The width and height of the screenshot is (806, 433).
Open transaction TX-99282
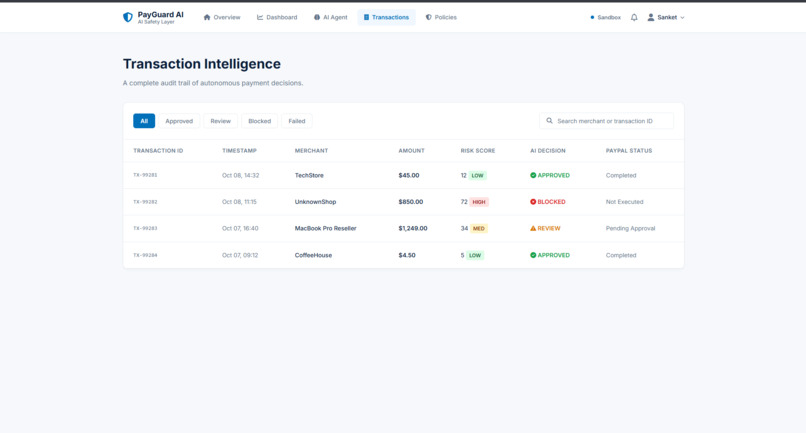point(145,202)
